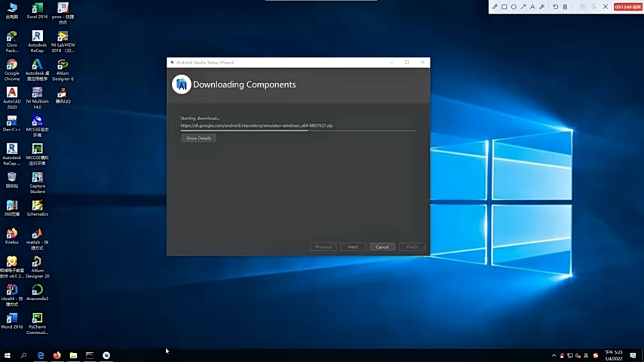Open the notification center icon in taskbar

(x=633, y=356)
